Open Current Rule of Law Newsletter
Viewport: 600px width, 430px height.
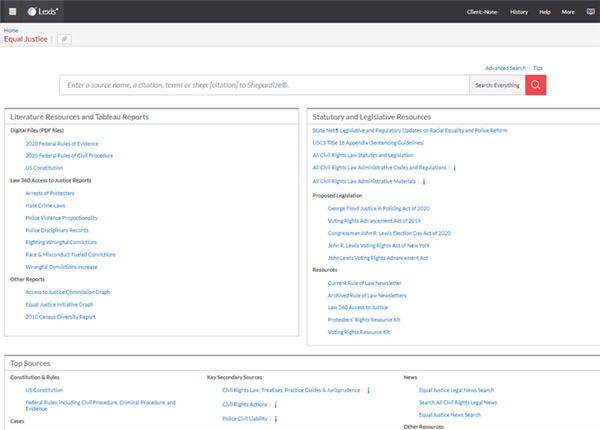365,283
